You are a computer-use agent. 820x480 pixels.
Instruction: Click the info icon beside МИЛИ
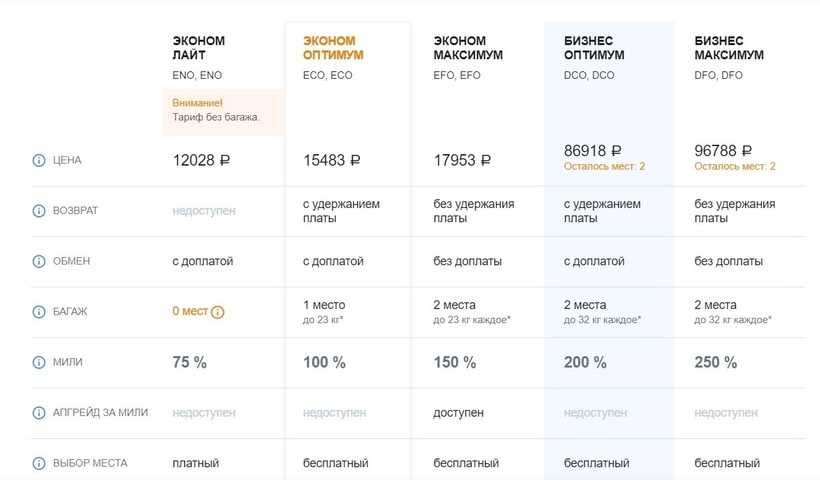pos(39,362)
